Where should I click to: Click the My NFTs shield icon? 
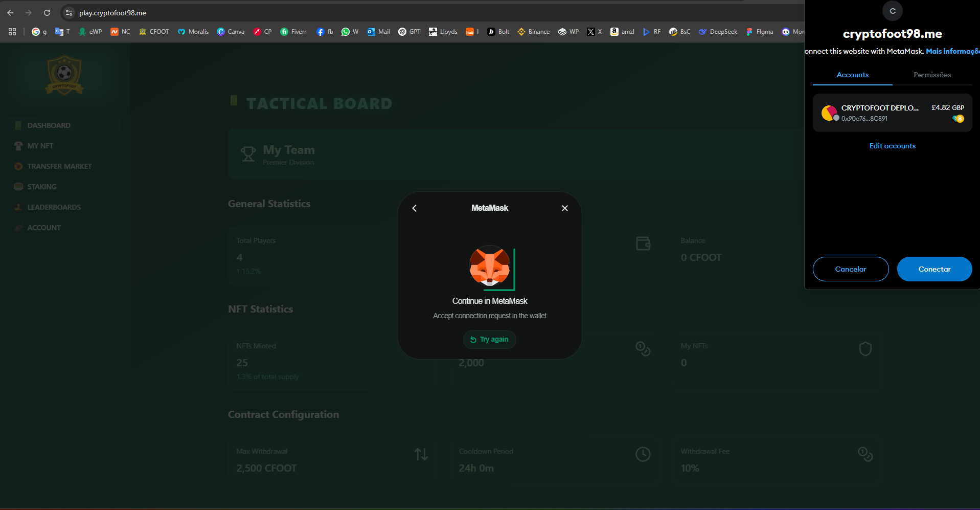pos(865,349)
